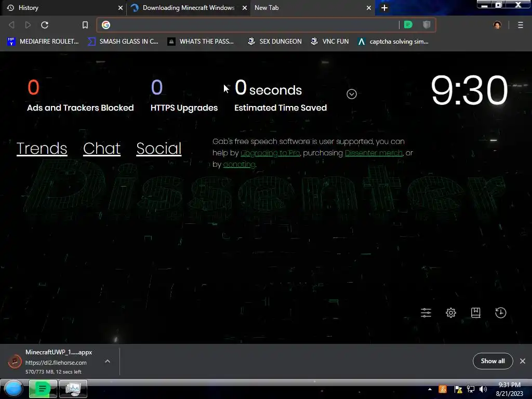The width and height of the screenshot is (532, 399).
Task: Open the Trends link
Action: (42, 149)
